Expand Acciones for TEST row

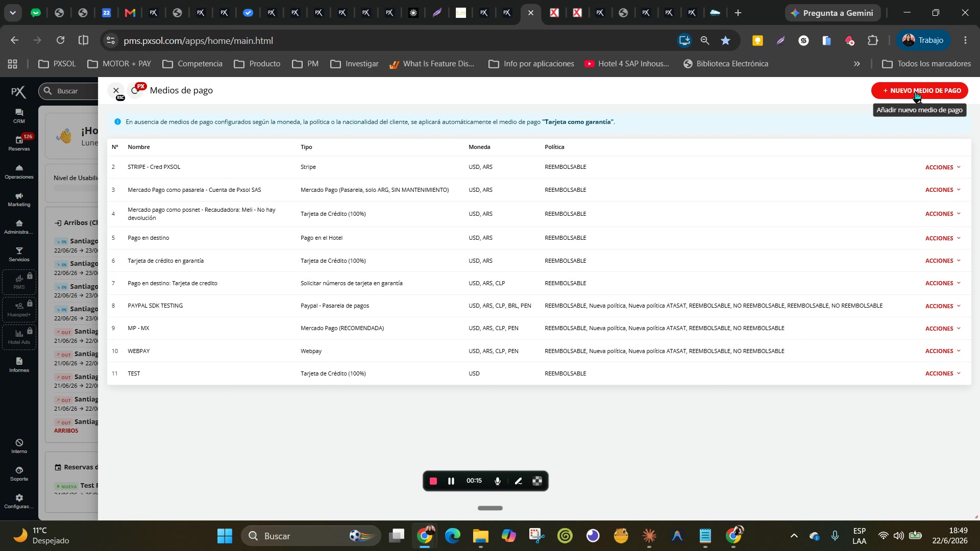943,373
